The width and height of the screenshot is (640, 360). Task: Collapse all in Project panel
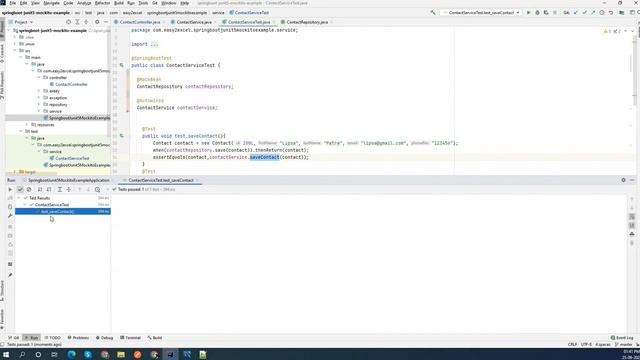click(86, 22)
